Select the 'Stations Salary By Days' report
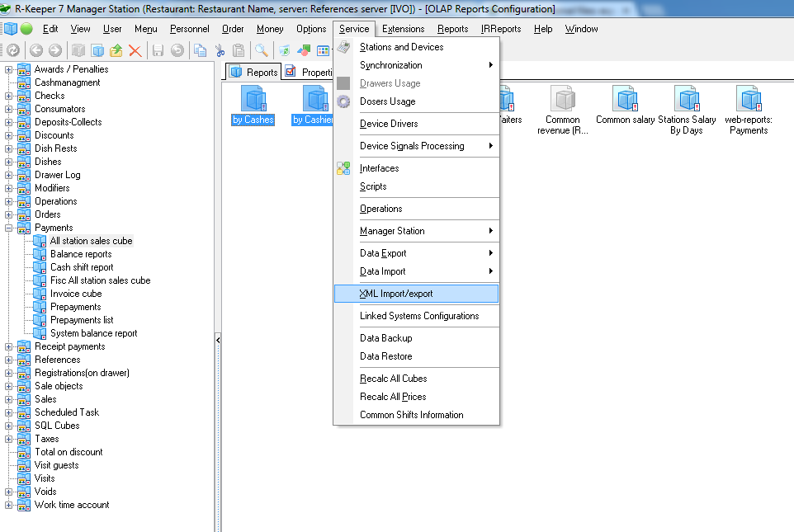Image resolution: width=794 pixels, height=532 pixels. [x=687, y=101]
